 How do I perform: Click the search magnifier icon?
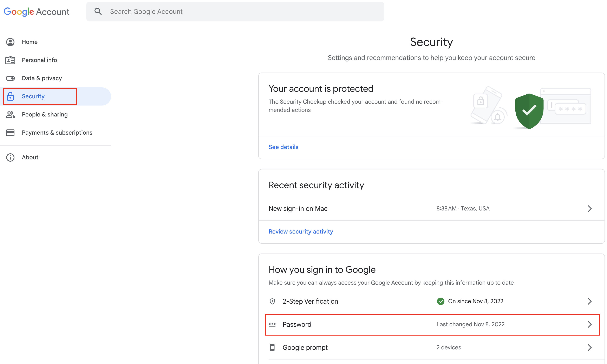point(98,12)
